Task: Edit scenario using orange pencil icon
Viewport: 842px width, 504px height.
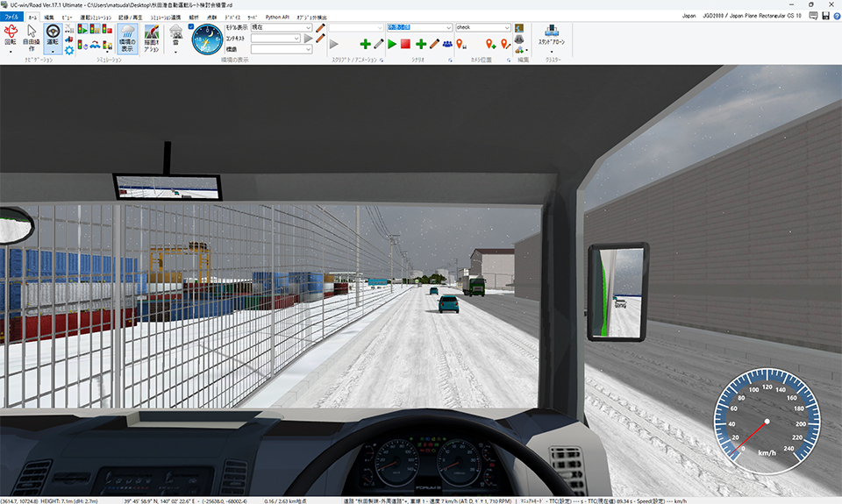Action: [434, 44]
